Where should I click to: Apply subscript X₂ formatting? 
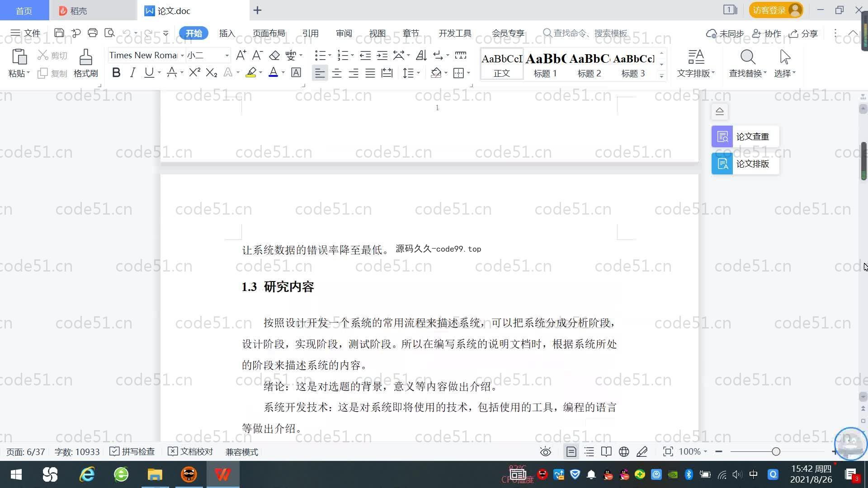[x=212, y=72]
